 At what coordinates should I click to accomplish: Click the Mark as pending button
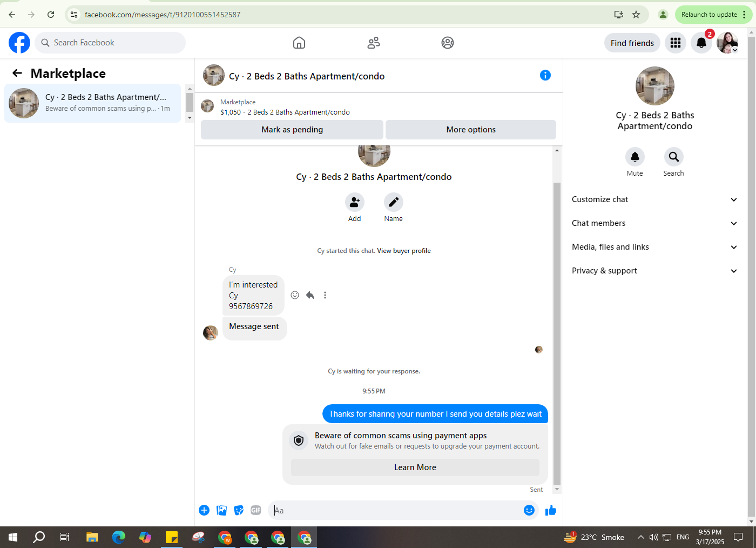[x=292, y=130]
